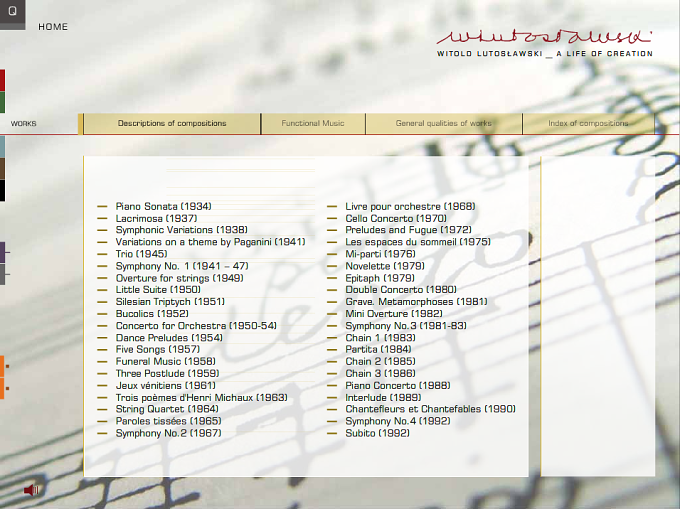Select the light blue sidebar tab

[x=2, y=147]
